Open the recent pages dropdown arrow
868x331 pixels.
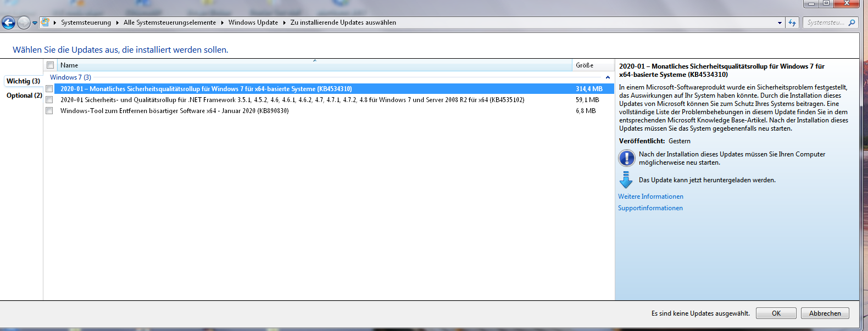[35, 23]
